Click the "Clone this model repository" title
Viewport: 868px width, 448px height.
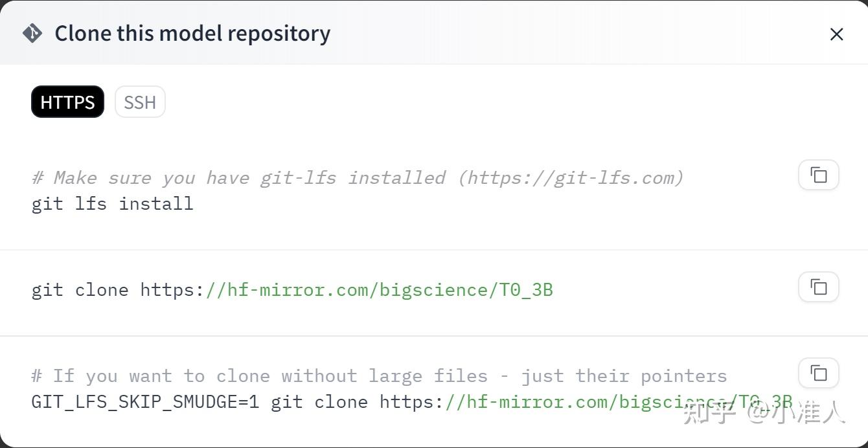point(192,33)
